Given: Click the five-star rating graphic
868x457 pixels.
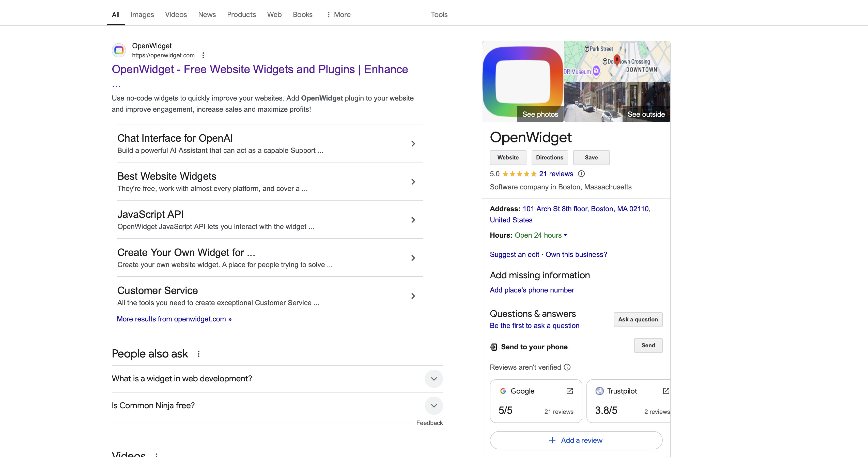Looking at the screenshot, I should coord(519,174).
